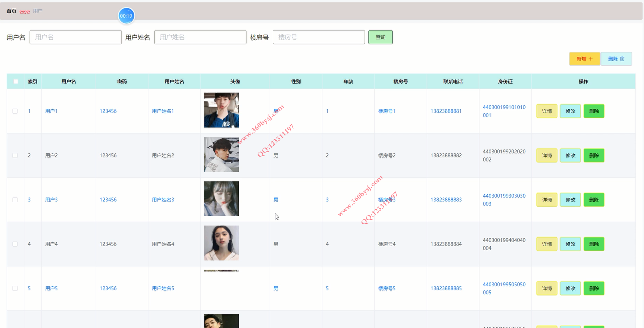Click the 删除 button in 用户5 row
Screen dimensions: 644x328
594,288
